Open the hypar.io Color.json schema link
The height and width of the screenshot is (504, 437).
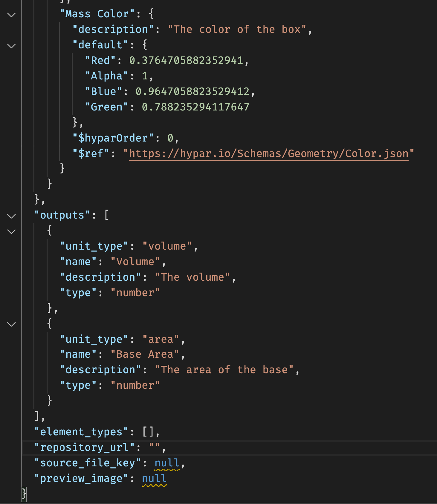(x=268, y=153)
